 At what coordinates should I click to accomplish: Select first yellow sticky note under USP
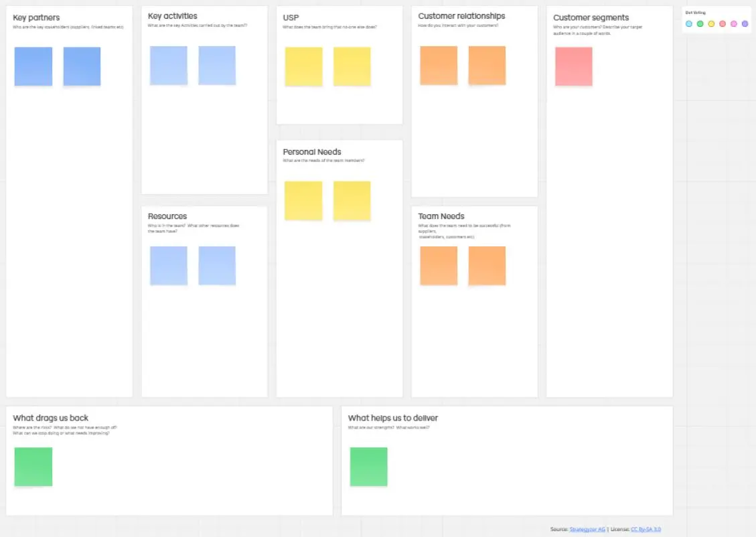303,66
